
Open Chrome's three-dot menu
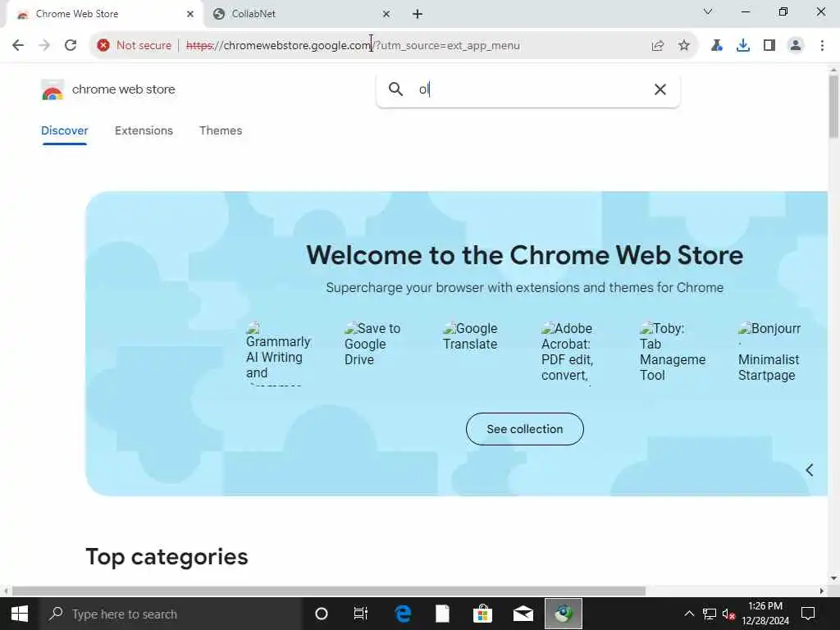point(822,46)
